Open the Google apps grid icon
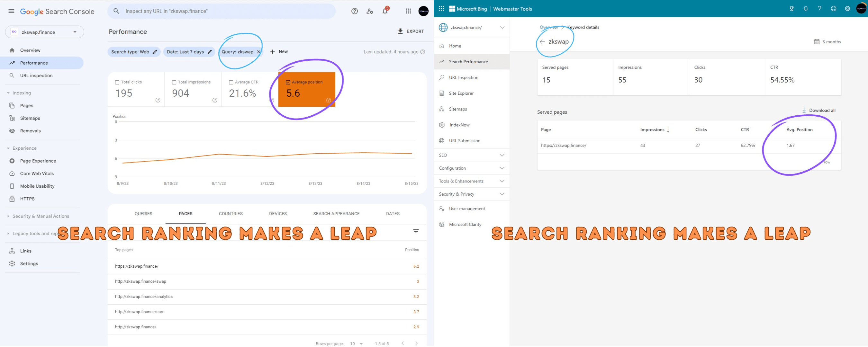This screenshot has height=347, width=868. 408,11
